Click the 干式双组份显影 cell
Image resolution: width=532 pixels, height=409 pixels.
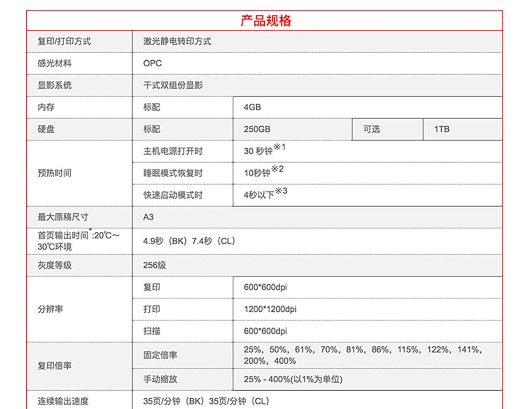click(173, 85)
